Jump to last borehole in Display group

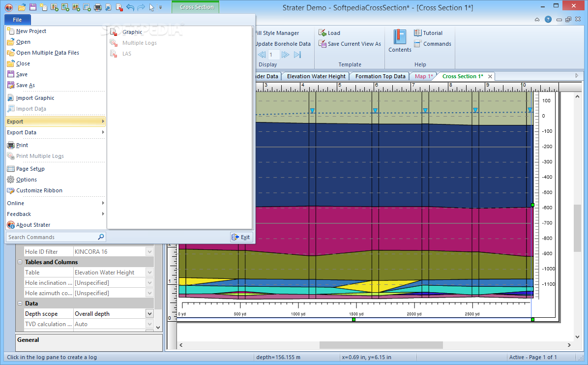(297, 55)
